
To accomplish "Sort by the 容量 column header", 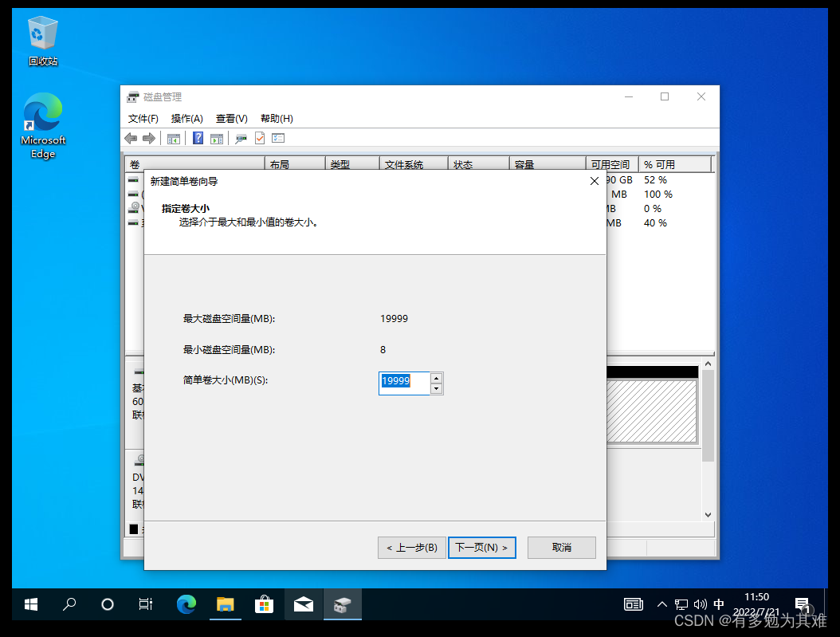I will click(x=548, y=164).
